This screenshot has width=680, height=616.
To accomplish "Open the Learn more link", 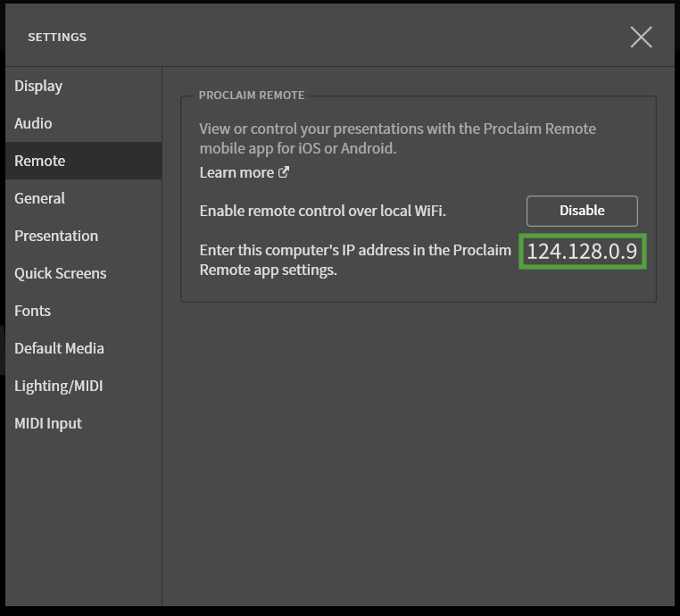I will click(x=236, y=172).
